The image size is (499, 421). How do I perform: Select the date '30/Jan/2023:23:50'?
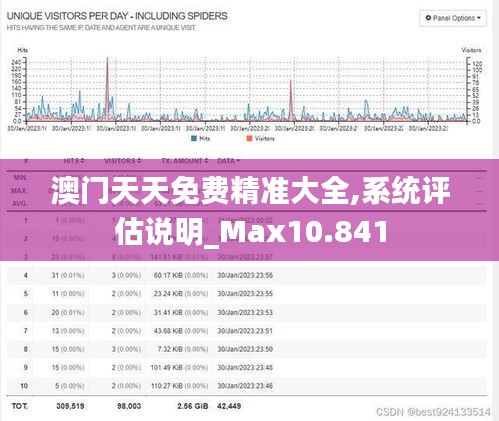tap(245, 349)
